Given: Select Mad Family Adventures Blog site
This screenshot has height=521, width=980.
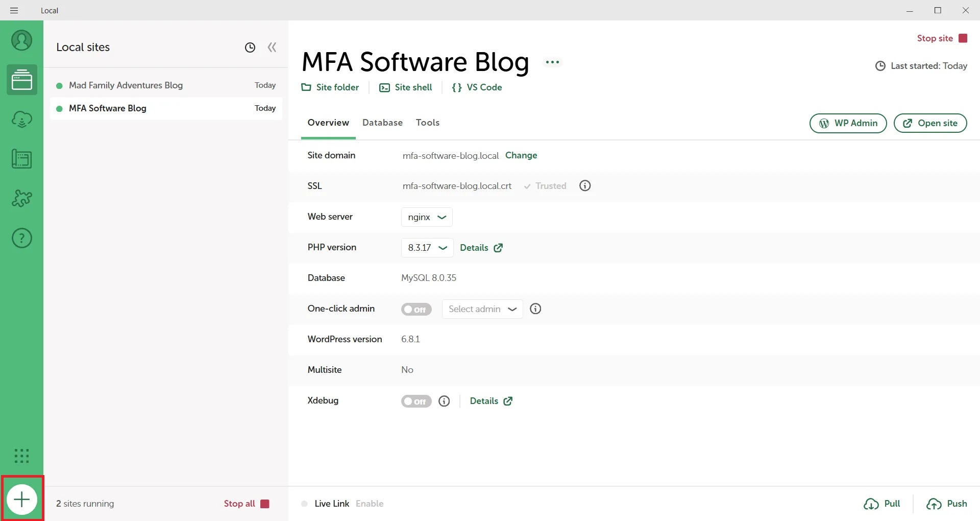Looking at the screenshot, I should coord(166,85).
